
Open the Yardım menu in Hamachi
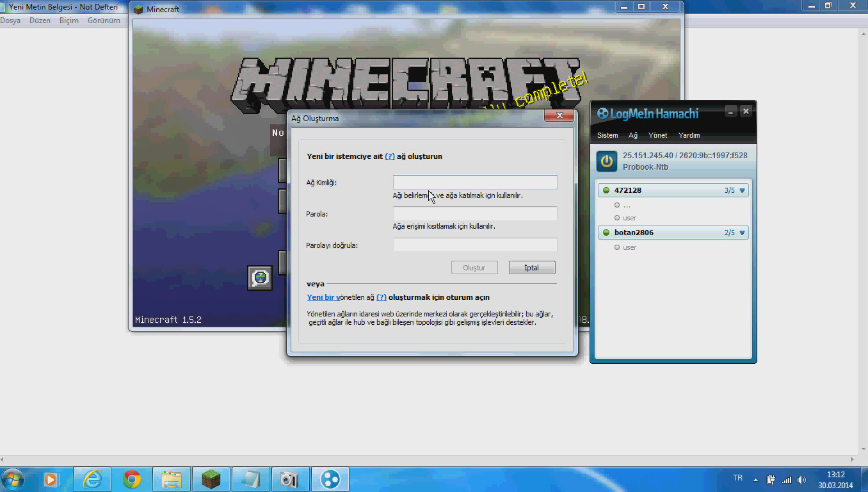point(689,135)
